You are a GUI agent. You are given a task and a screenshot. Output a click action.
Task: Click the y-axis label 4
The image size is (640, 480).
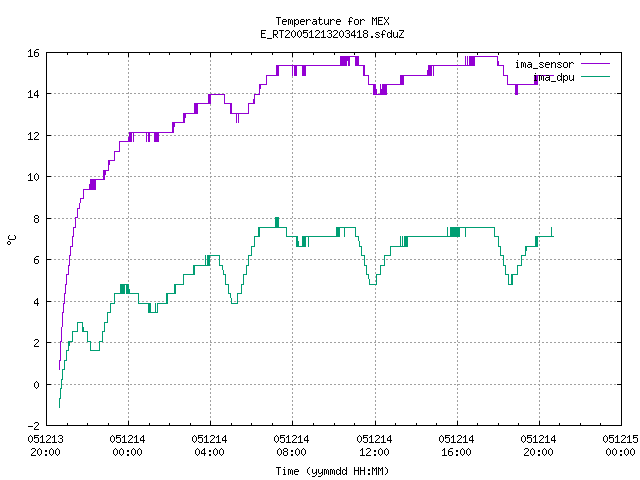point(36,302)
